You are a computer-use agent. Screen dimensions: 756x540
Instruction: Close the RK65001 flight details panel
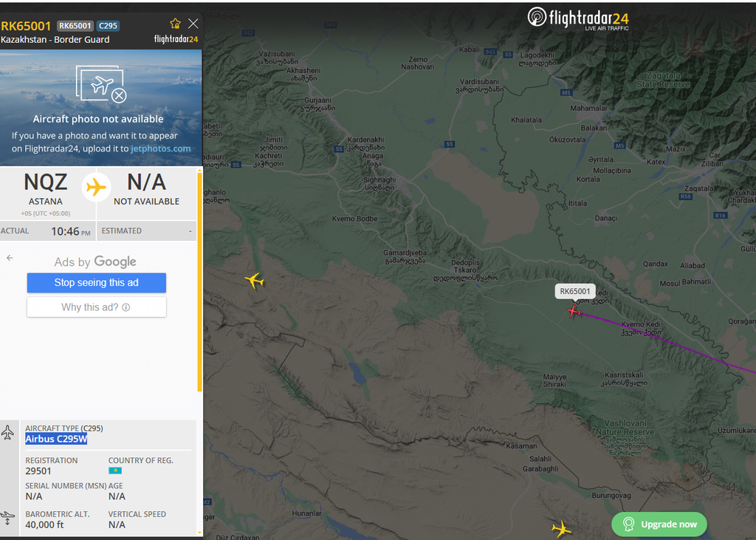(193, 24)
